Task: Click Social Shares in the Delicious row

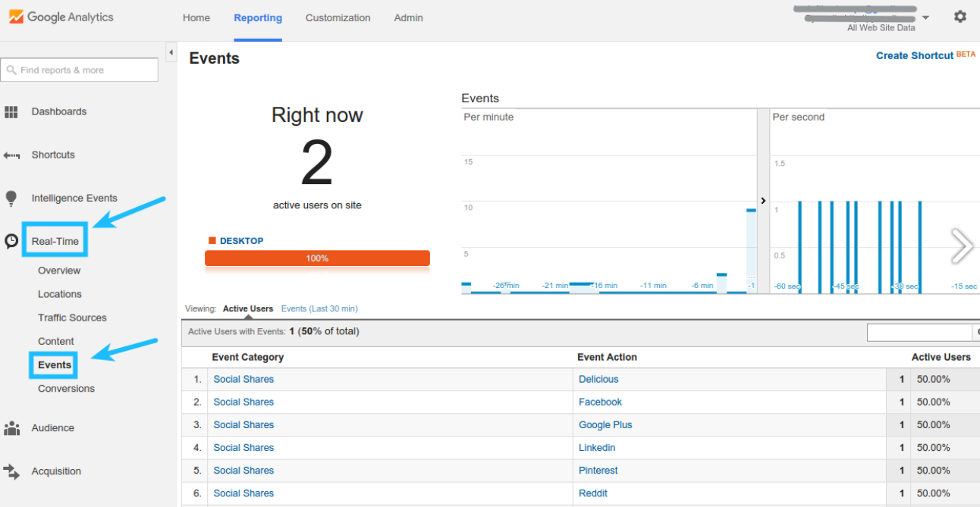Action: point(243,379)
